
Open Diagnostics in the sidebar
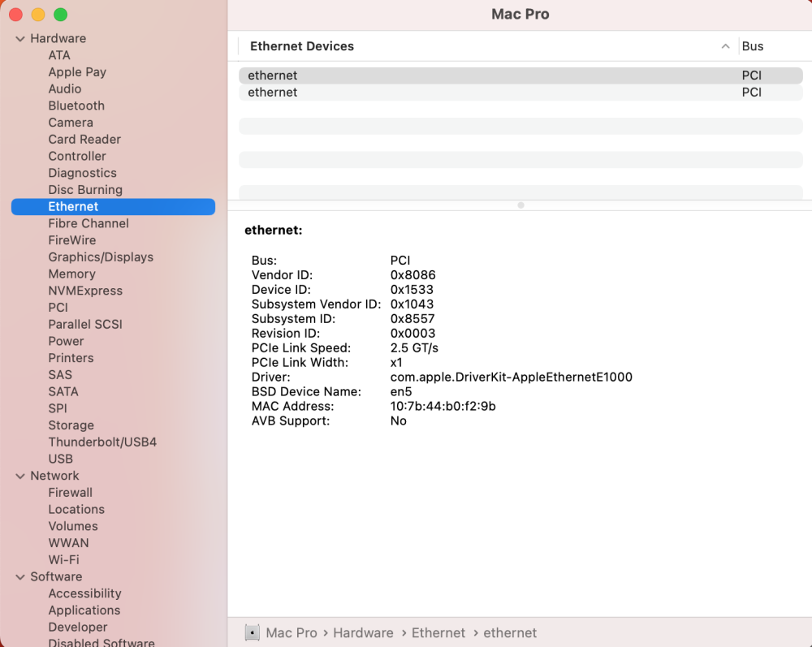[x=82, y=173]
